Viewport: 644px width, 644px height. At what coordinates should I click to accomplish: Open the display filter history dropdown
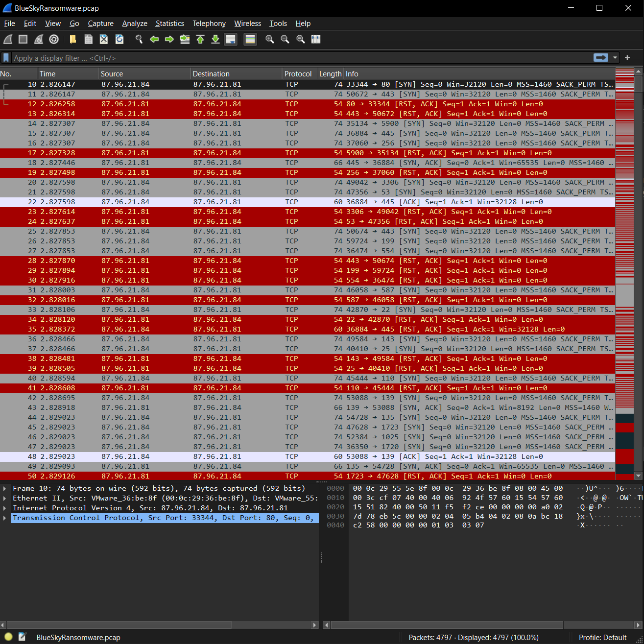pos(615,58)
